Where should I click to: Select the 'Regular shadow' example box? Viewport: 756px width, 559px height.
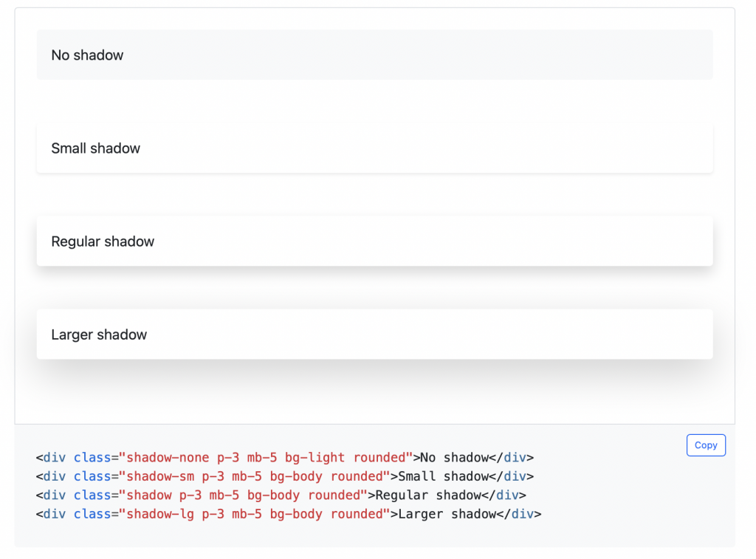[374, 241]
